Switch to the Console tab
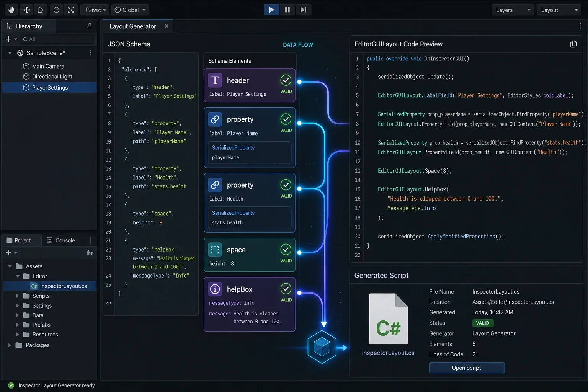The image size is (588, 392). 61,240
